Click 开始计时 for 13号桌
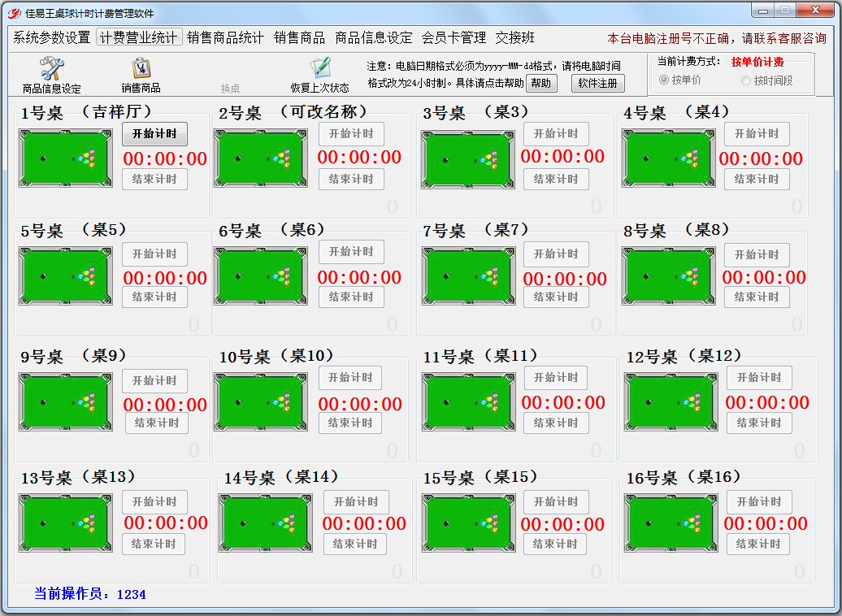This screenshot has width=842, height=616. pyautogui.click(x=154, y=502)
